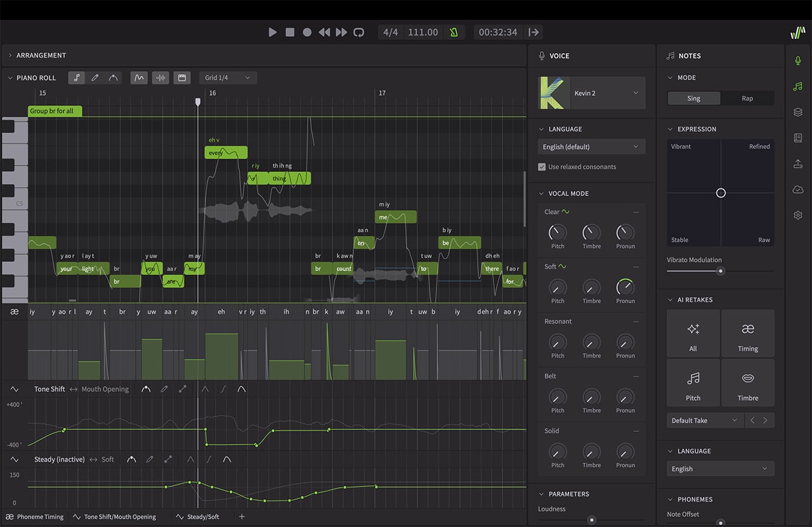
Task: Collapse the Parameters section
Action: point(542,494)
